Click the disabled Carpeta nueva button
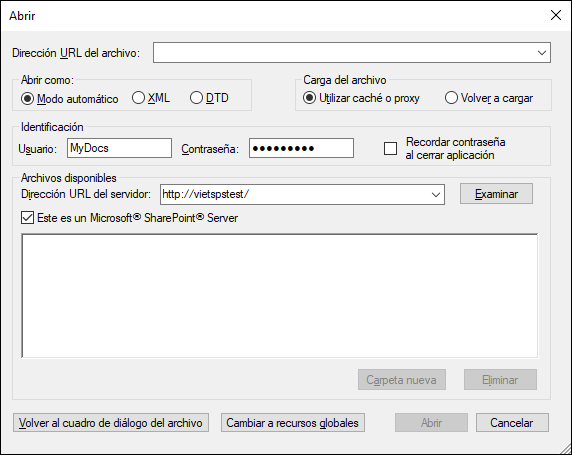Screen dimensions: 572x455 (402, 380)
